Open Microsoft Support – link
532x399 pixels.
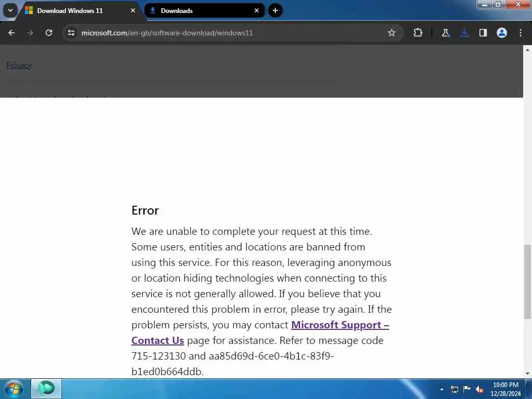340,325
